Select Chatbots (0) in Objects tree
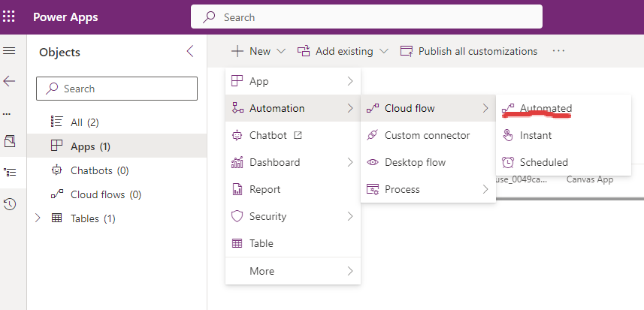 116,170
